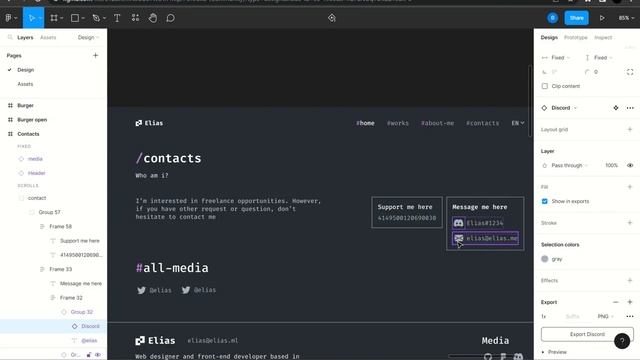Add an effect to the layer

point(630,280)
